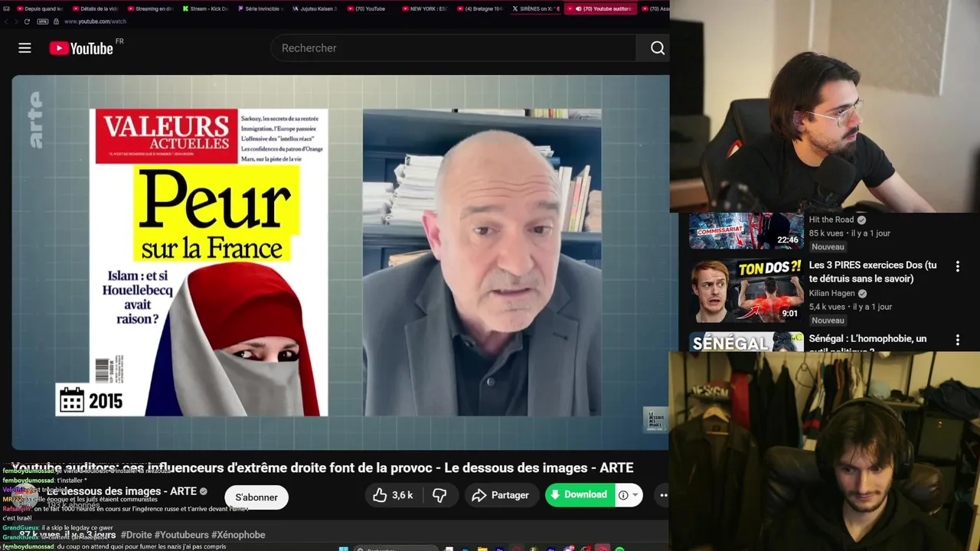Switch to the 'Détails de la vidéo' tab

[94, 8]
